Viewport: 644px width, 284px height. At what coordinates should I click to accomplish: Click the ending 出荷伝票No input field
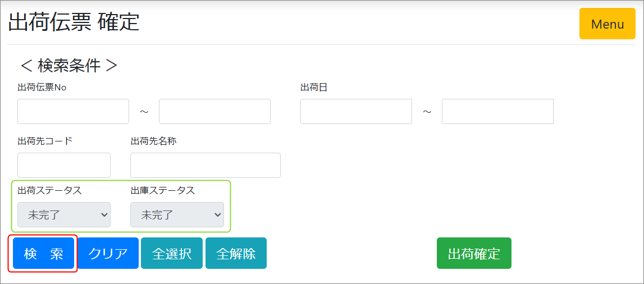pyautogui.click(x=214, y=111)
